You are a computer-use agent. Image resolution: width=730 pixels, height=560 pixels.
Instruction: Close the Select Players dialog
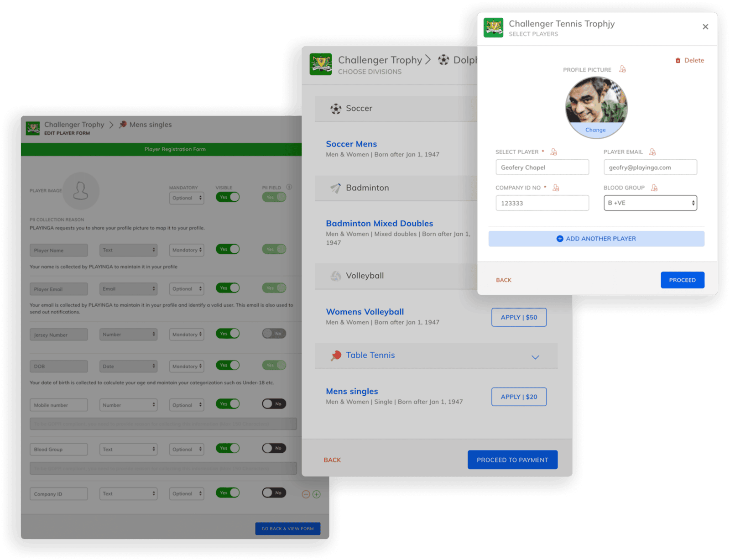coord(705,27)
